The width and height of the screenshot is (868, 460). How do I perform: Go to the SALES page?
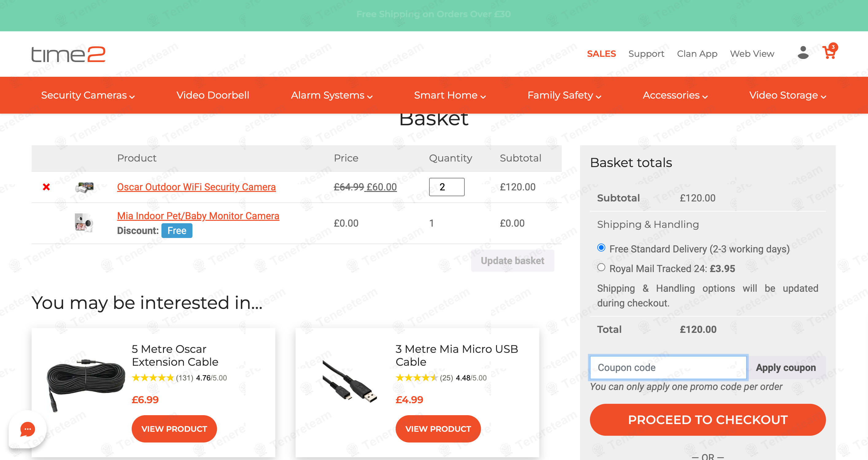(x=601, y=54)
